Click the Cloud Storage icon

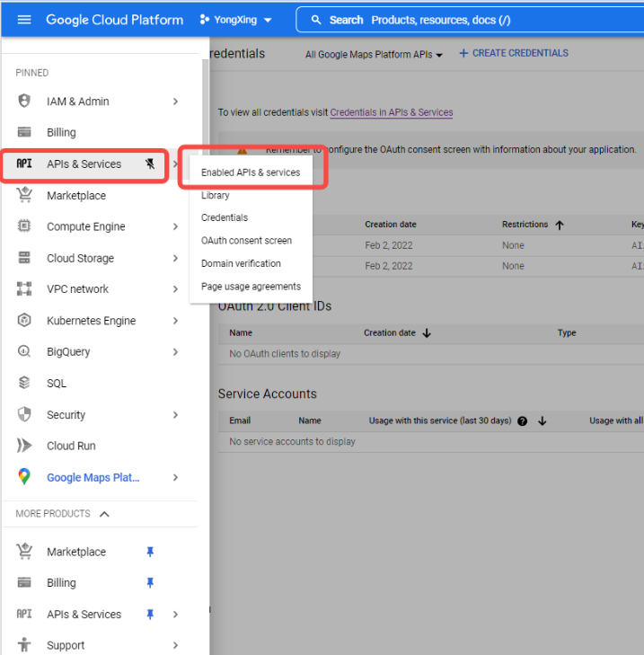tap(24, 257)
